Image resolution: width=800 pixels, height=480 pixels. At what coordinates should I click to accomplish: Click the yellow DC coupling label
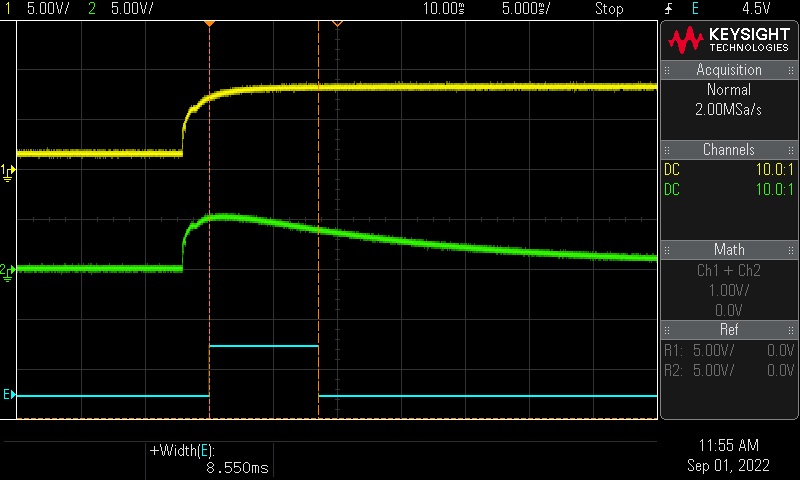point(671,170)
